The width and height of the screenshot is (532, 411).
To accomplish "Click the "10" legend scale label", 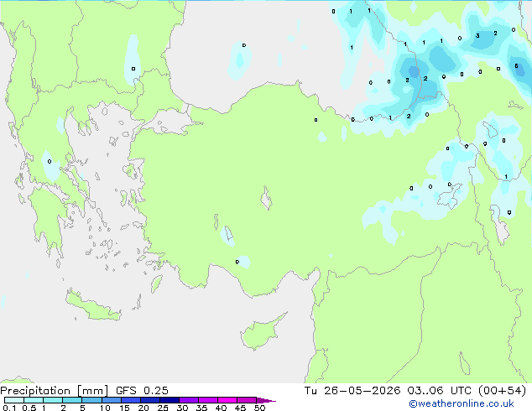I will coord(105,408).
